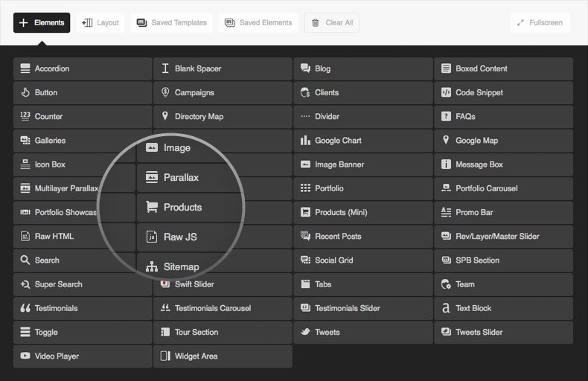588x381 pixels.
Task: Switch to the Layout tab
Action: [x=100, y=22]
